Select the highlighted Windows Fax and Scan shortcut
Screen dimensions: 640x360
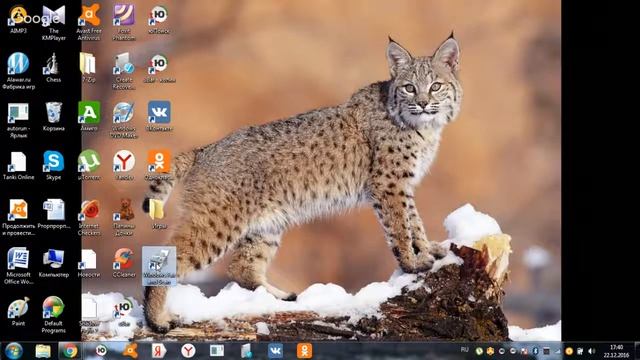tap(159, 266)
